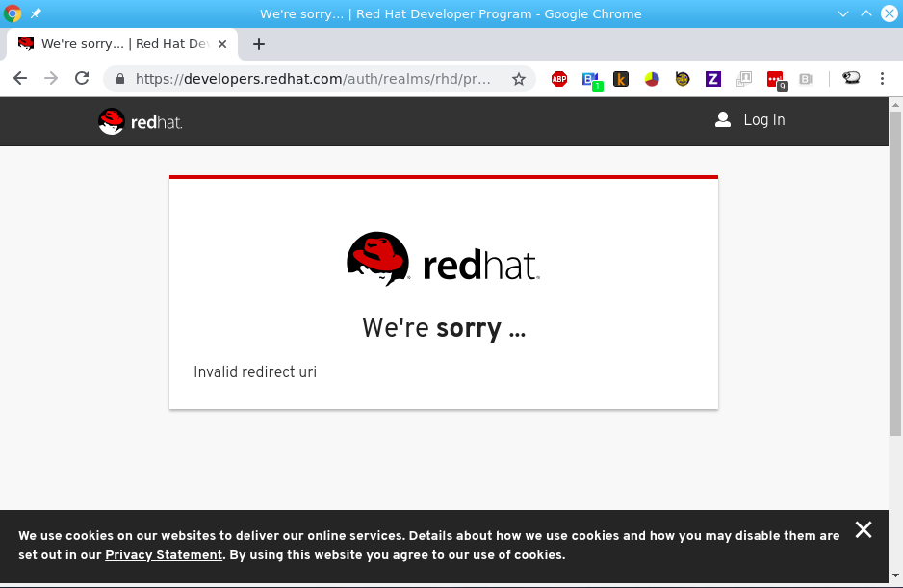View site info via the padlock icon
This screenshot has width=903, height=588.
pyautogui.click(x=120, y=79)
